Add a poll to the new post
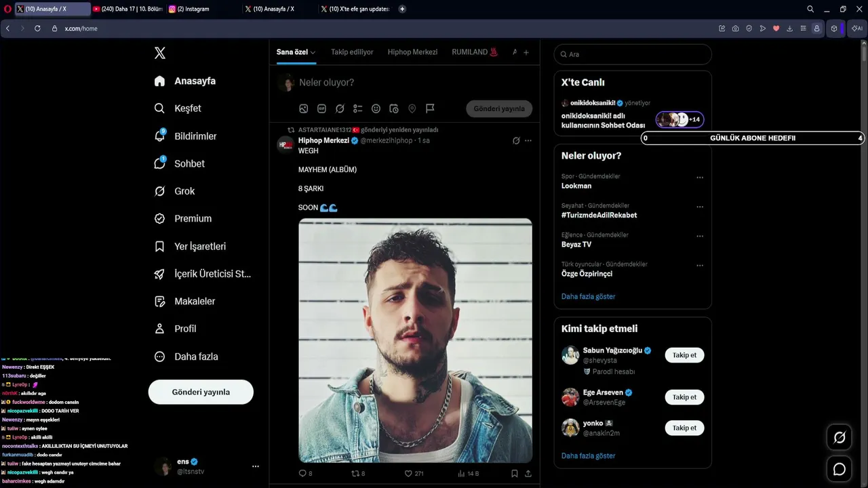 (358, 108)
